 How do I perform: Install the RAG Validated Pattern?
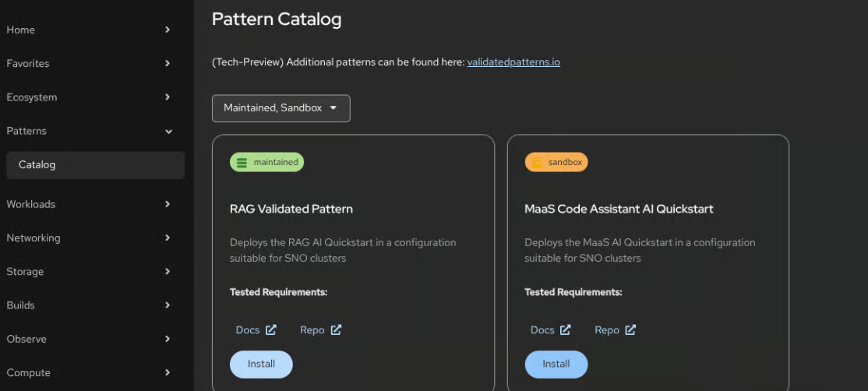(261, 364)
